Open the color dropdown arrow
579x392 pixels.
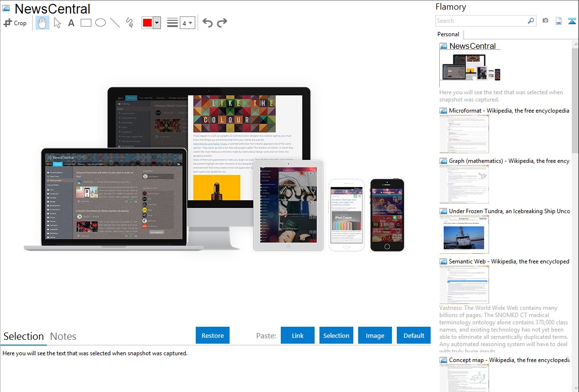pyautogui.click(x=157, y=23)
